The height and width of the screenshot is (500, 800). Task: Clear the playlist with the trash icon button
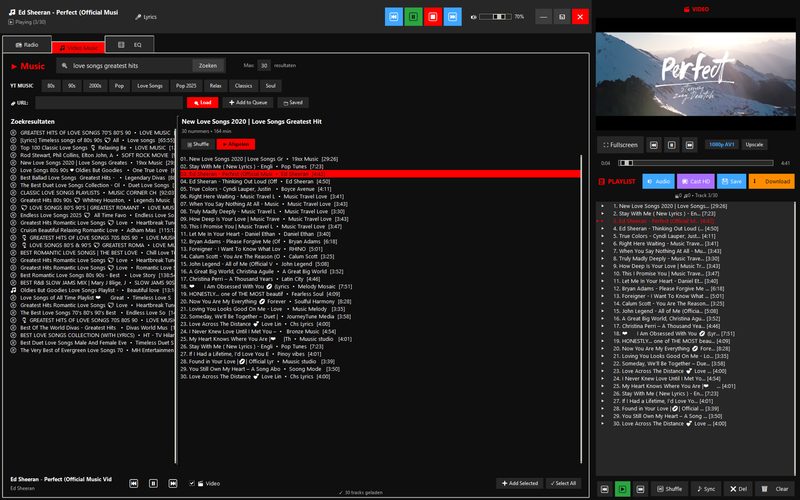click(x=775, y=489)
